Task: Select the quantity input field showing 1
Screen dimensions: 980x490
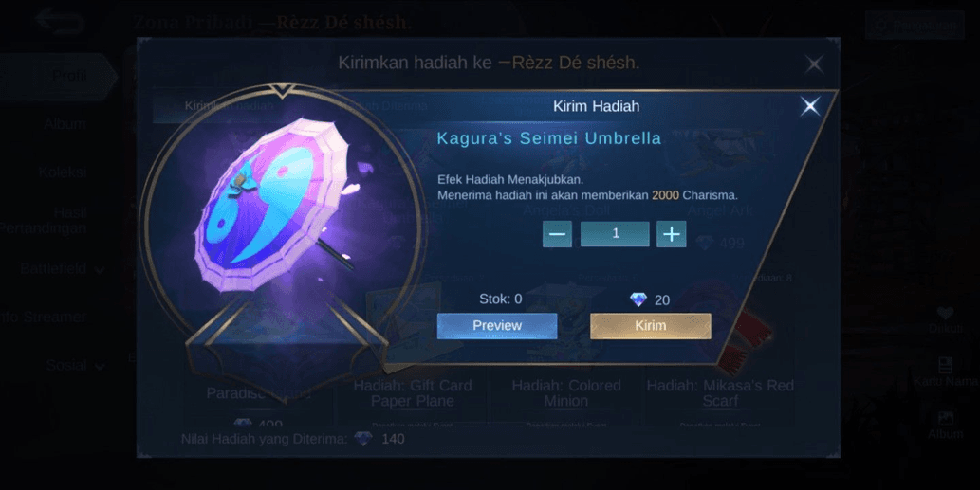Action: (615, 234)
